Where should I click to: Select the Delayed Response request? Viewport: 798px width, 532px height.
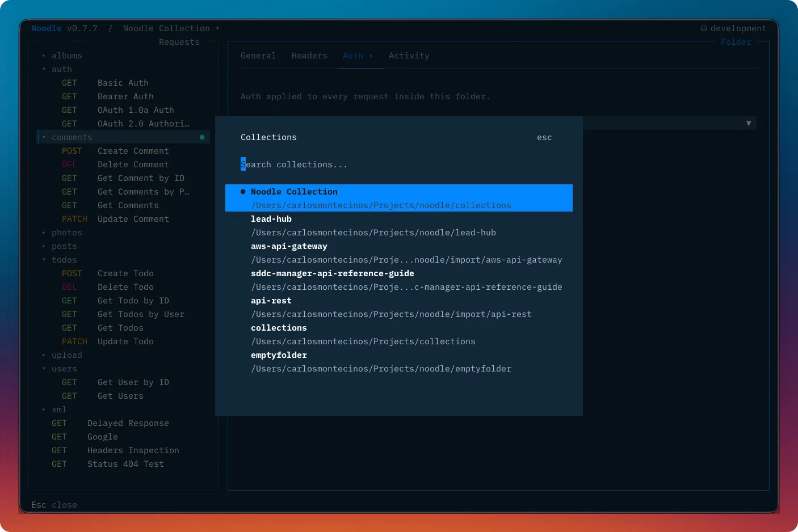tap(123, 423)
